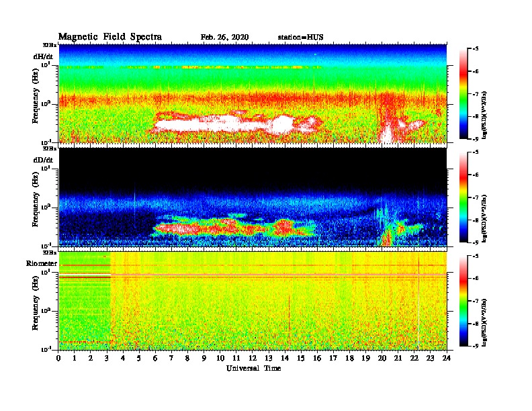Click the -5 label on dH/dt color scale
This screenshot has height=411, width=532.
pos(476,48)
